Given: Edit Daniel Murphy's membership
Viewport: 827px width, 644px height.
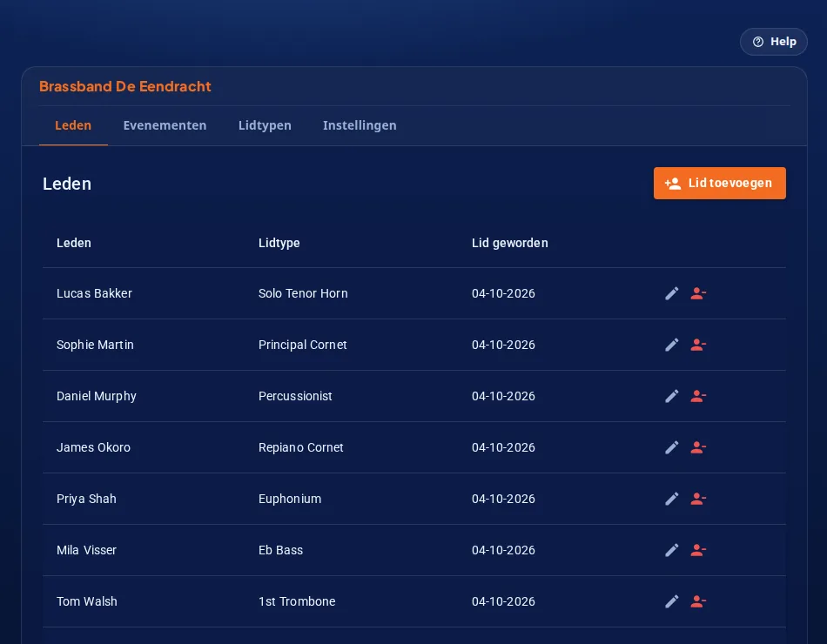Looking at the screenshot, I should click(671, 396).
